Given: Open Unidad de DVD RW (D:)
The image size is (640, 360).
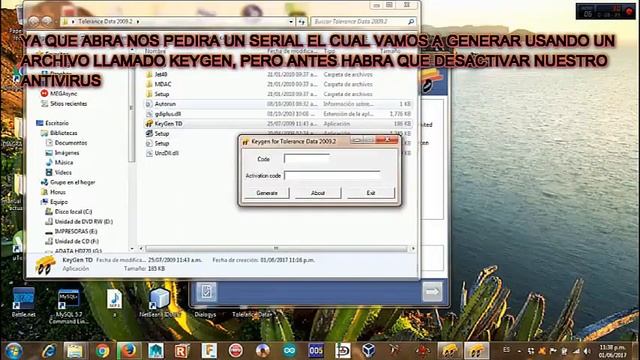Looking at the screenshot, I should pos(79,222).
